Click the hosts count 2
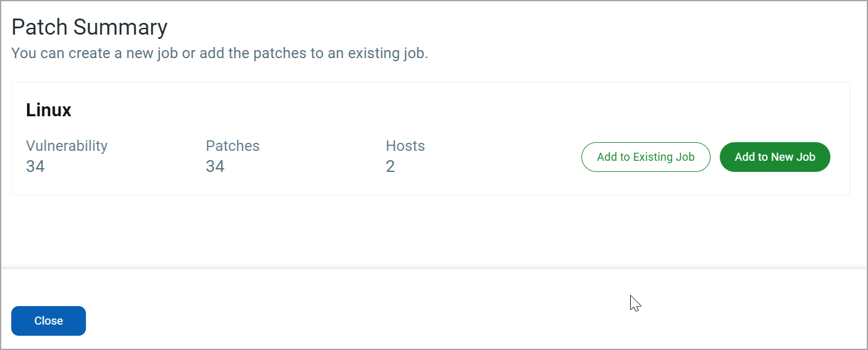The width and height of the screenshot is (868, 350). point(390,166)
